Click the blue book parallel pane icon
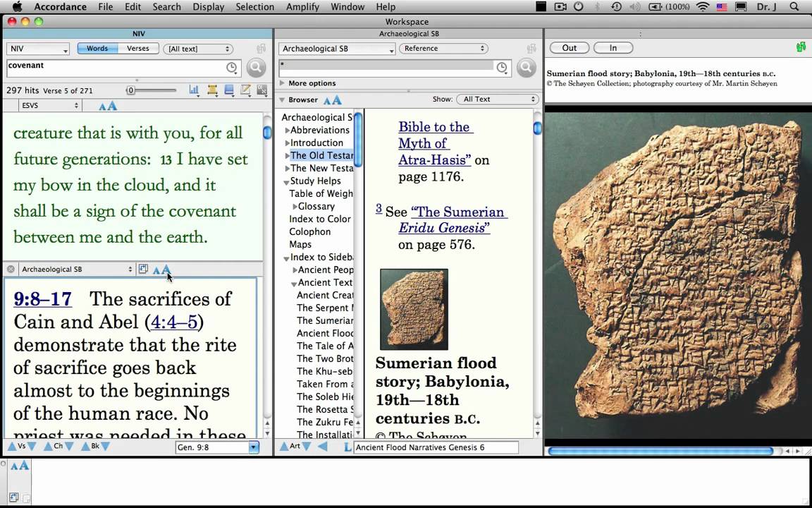This screenshot has width=812, height=508. click(229, 90)
